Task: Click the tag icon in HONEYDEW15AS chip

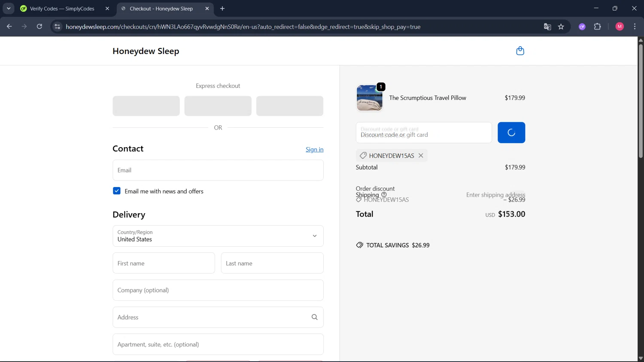Action: pos(363,155)
